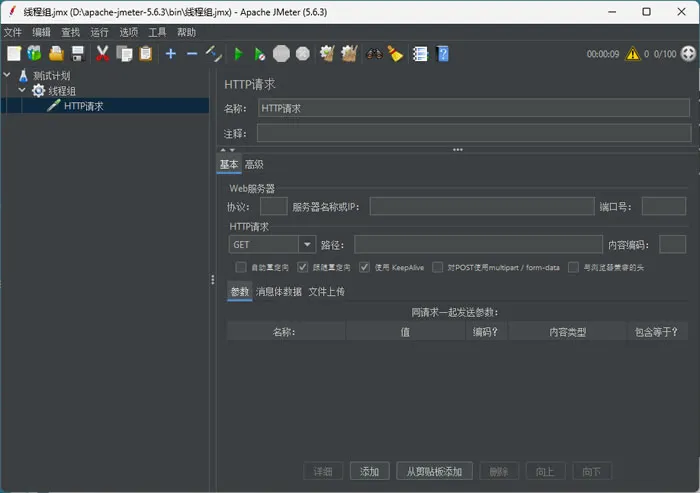The image size is (700, 493).
Task: Click the yellow warning triangle log icon
Action: 633,54
